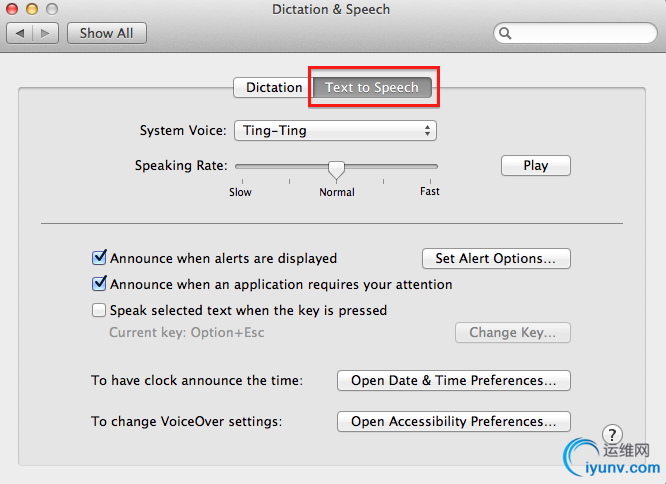
Task: Click Show All preferences button
Action: [106, 33]
